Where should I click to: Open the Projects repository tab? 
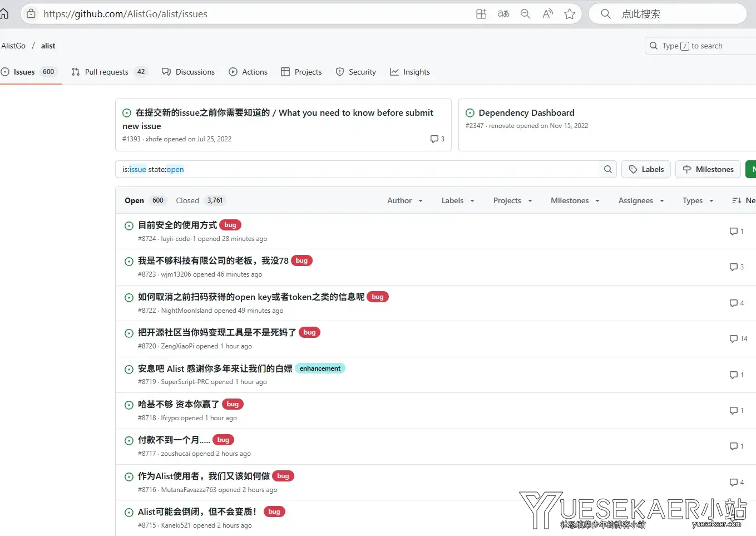(301, 72)
